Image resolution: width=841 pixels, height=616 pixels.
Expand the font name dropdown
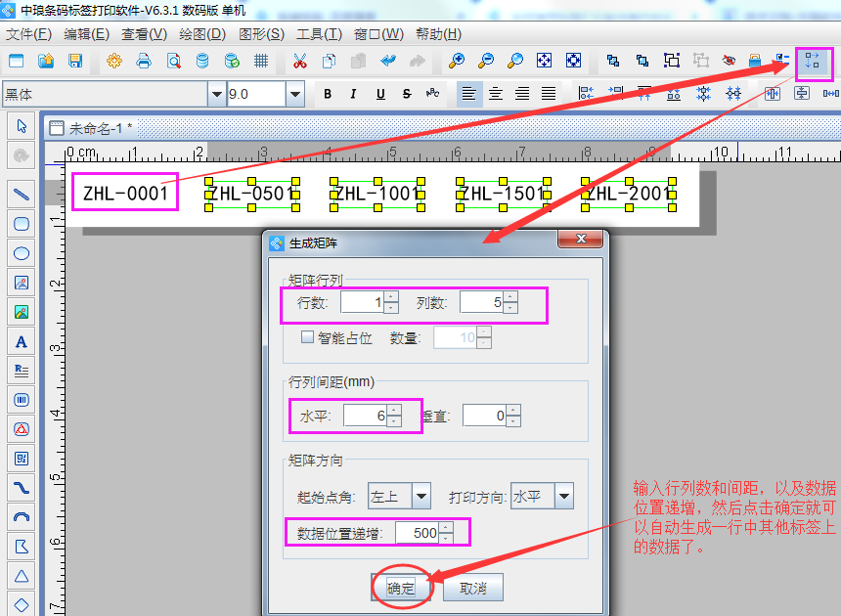(x=216, y=94)
